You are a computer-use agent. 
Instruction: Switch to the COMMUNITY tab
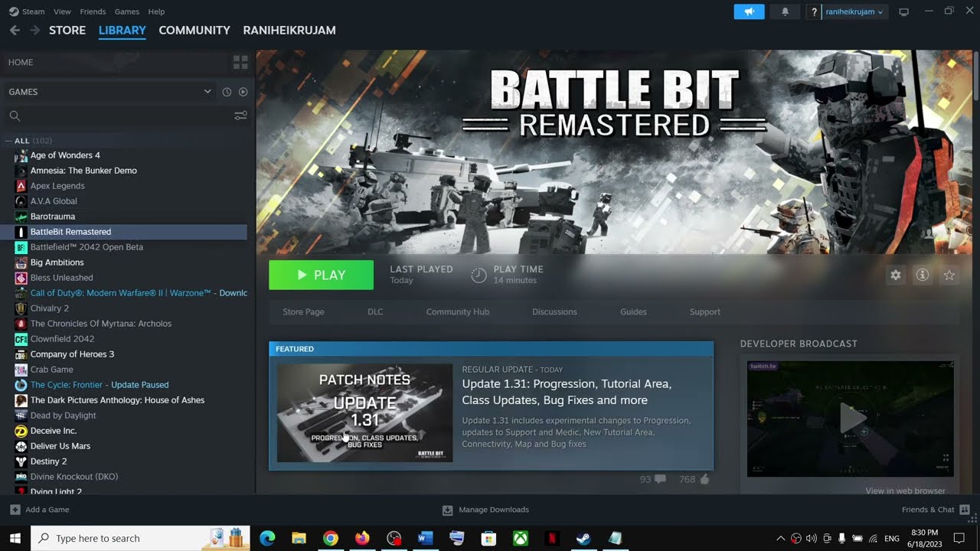coord(194,31)
